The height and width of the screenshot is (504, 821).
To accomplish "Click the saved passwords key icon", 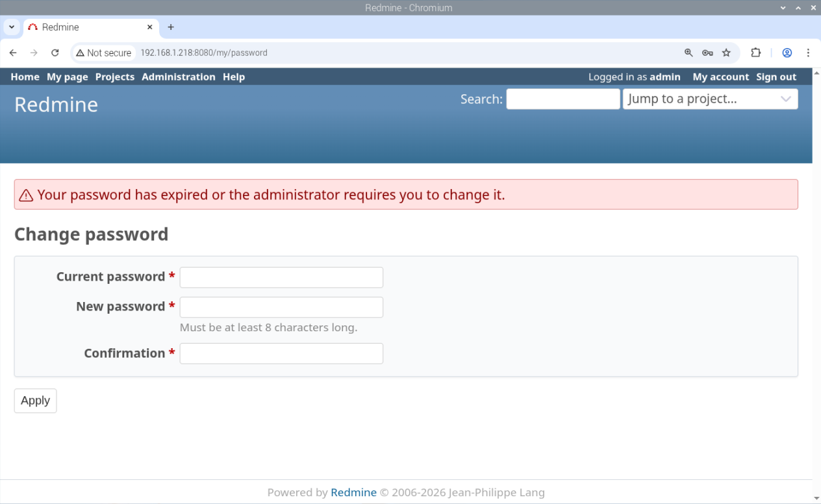I will [x=707, y=53].
